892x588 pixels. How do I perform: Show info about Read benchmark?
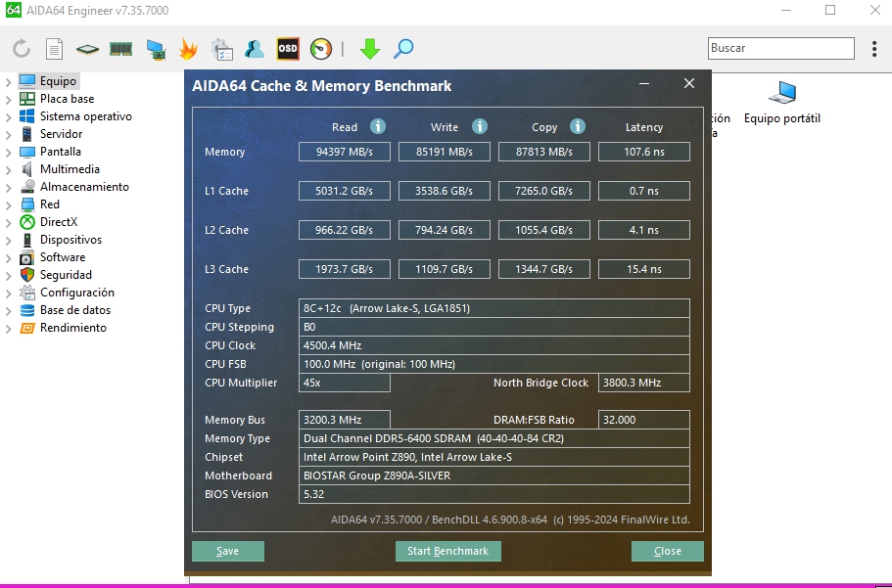(x=378, y=126)
